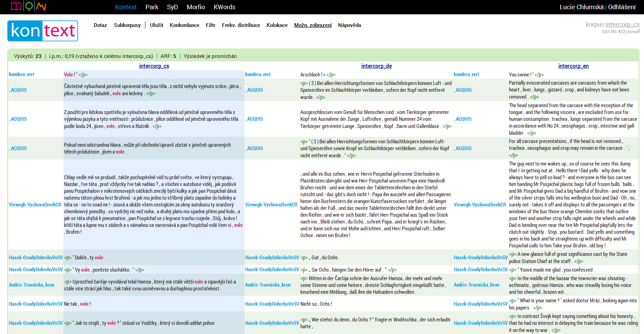The image size is (644, 334).
Task: Open Lucie Chlumská user profile
Action: pyautogui.click(x=581, y=7)
